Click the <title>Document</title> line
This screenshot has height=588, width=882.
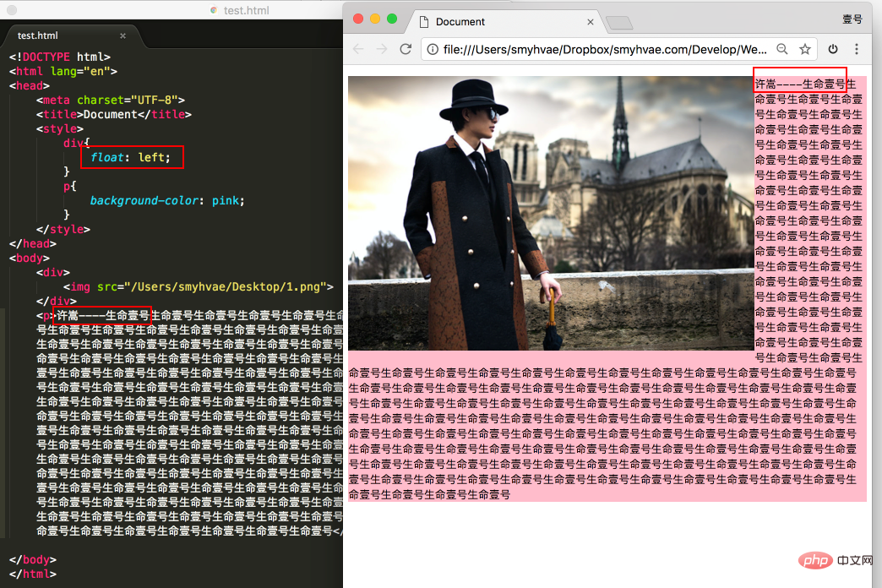tap(113, 114)
